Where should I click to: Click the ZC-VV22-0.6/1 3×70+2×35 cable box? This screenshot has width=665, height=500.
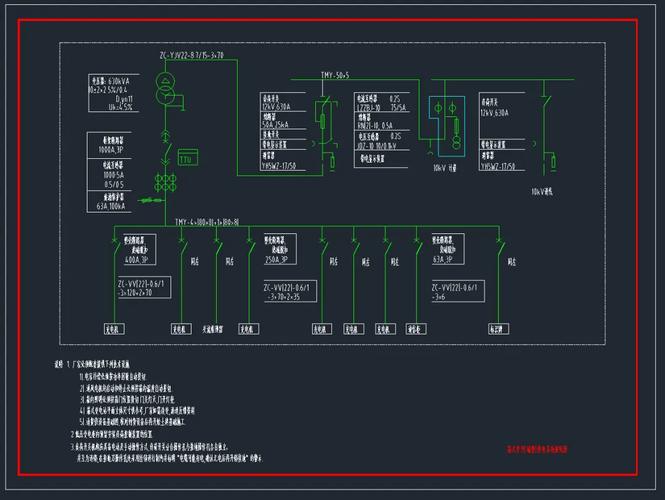(x=289, y=291)
